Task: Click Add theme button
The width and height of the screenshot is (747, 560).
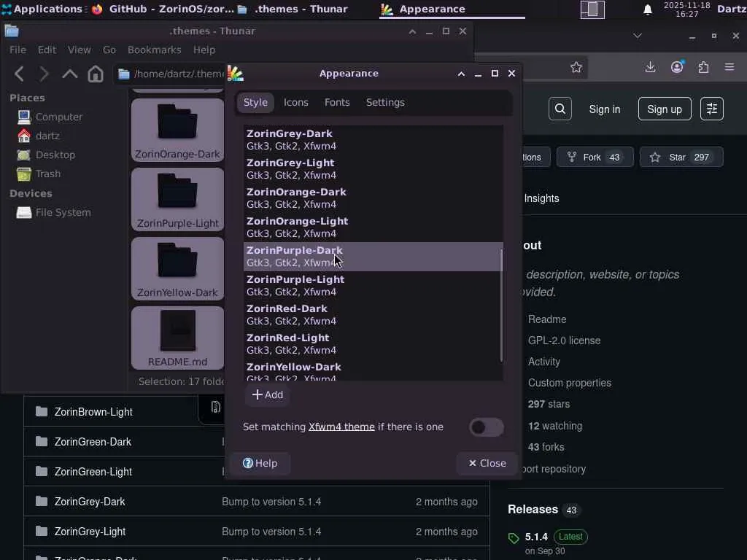Action: point(267,394)
